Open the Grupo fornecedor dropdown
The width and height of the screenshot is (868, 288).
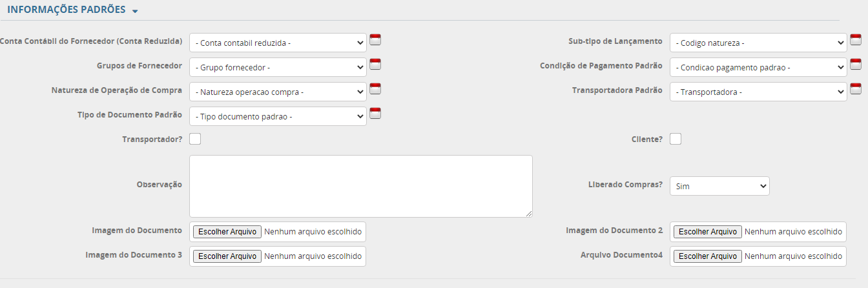tap(278, 67)
